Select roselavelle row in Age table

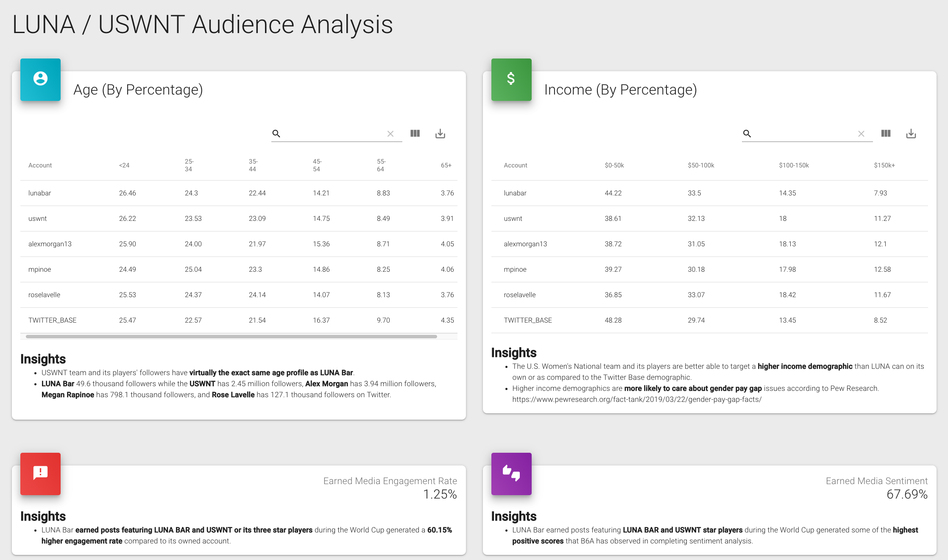pos(239,295)
